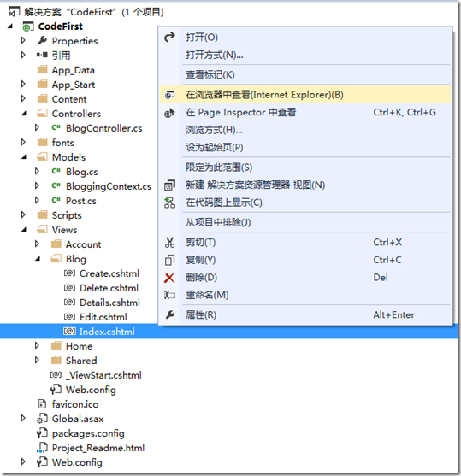Select Create.cshtml under Blog folder
Screen dimensions: 461x476
click(109, 273)
